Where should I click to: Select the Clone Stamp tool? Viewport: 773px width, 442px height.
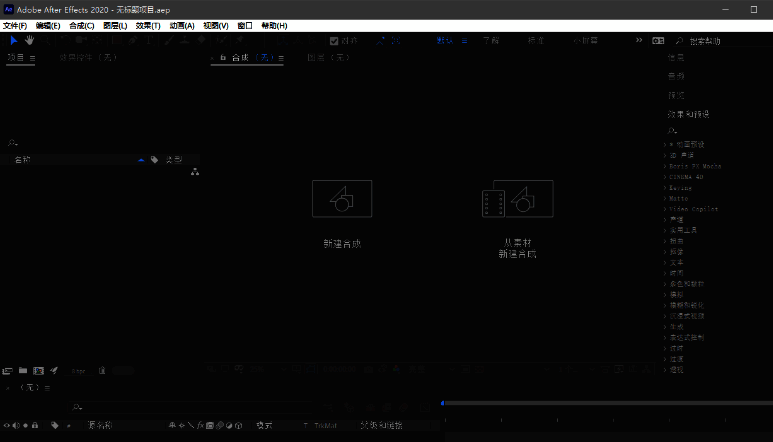[x=185, y=40]
